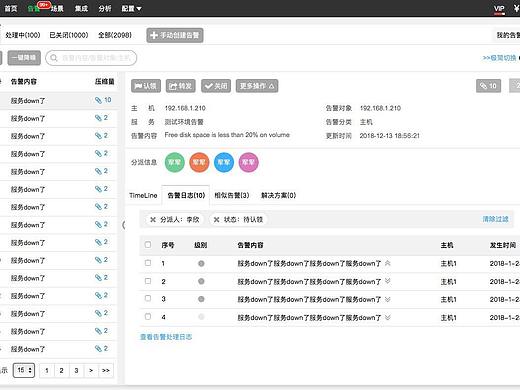Screen dimensions: 520x390
Task: Click the search magnifier icon
Action: pyautogui.click(x=54, y=58)
